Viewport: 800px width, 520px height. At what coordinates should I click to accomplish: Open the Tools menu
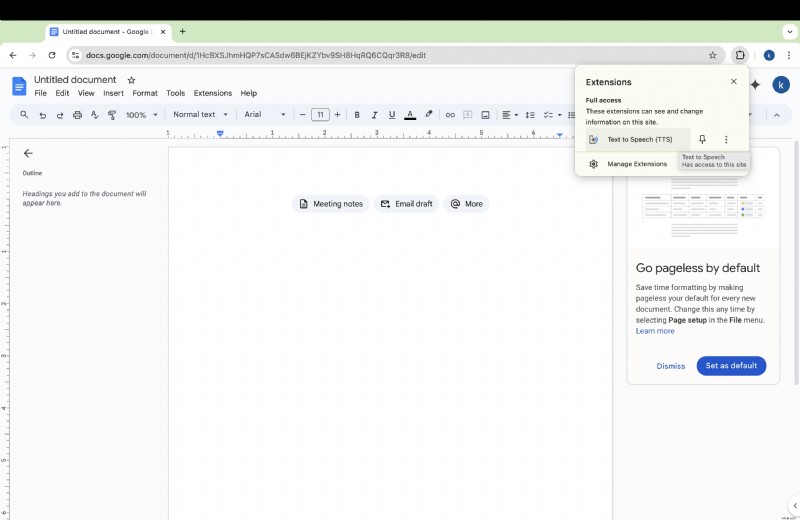(x=176, y=93)
